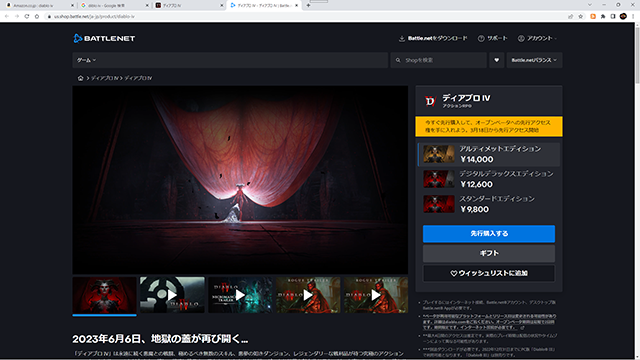Switch to the Amazon.co.jp browser tab
The height and width of the screenshot is (360, 640).
point(40,5)
